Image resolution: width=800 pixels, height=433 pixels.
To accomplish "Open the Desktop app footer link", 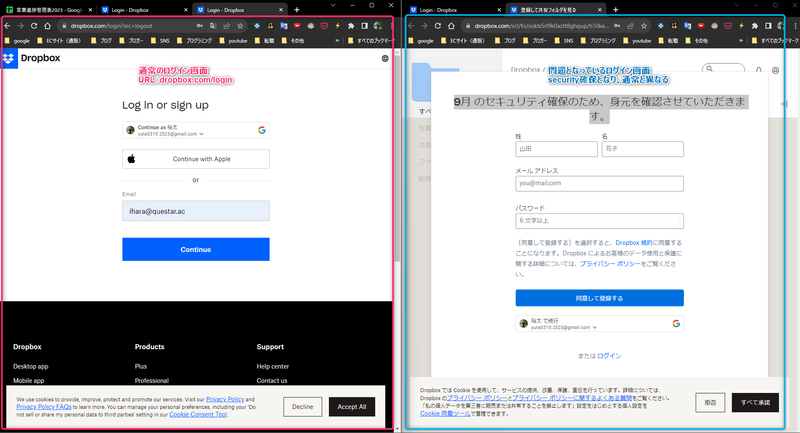I will click(x=31, y=366).
